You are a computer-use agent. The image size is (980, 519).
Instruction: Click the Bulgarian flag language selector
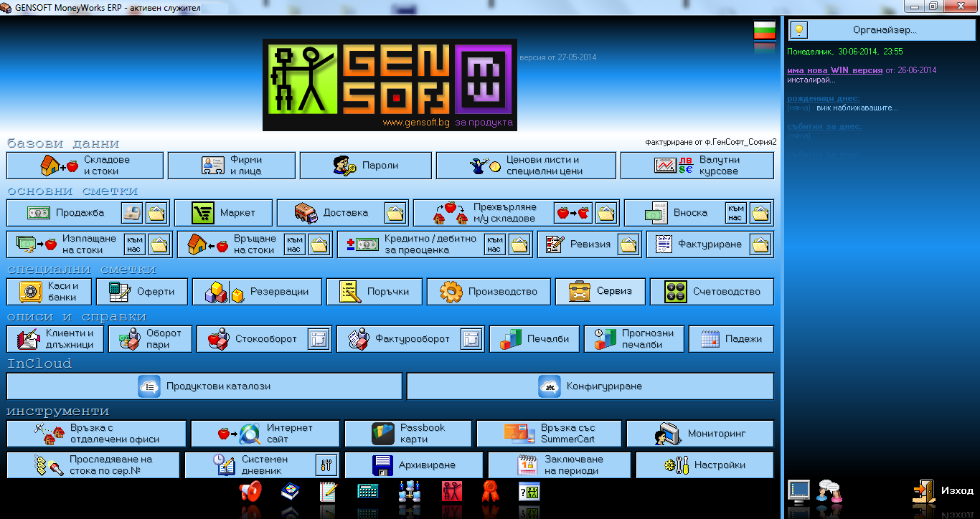(x=765, y=31)
